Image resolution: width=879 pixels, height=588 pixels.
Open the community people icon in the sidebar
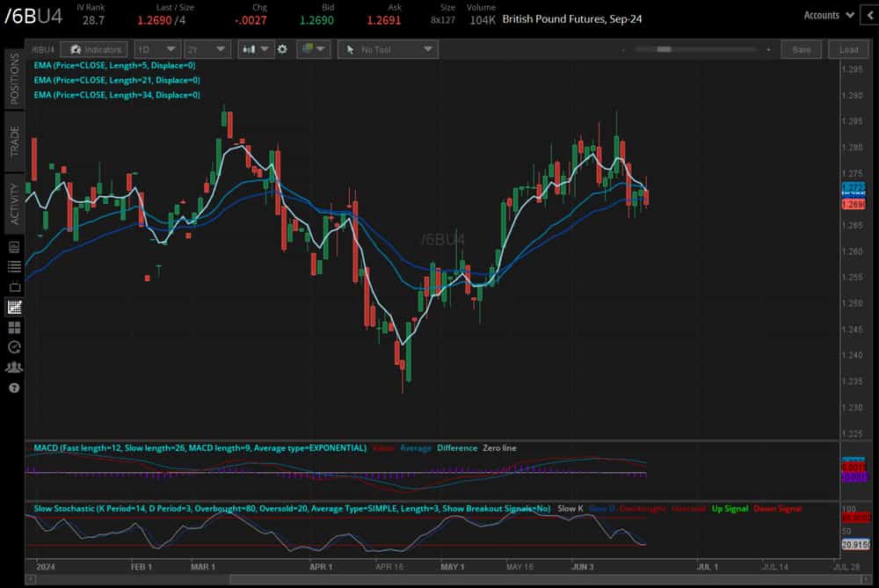click(12, 367)
